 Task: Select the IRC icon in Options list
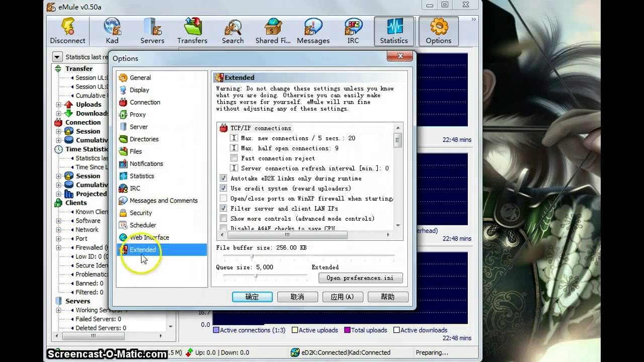pos(123,189)
